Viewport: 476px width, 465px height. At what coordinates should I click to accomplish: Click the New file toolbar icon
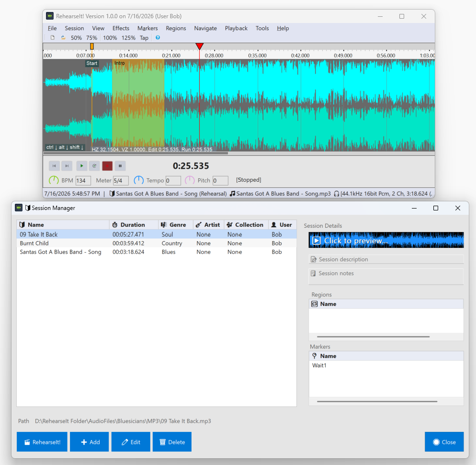point(53,38)
